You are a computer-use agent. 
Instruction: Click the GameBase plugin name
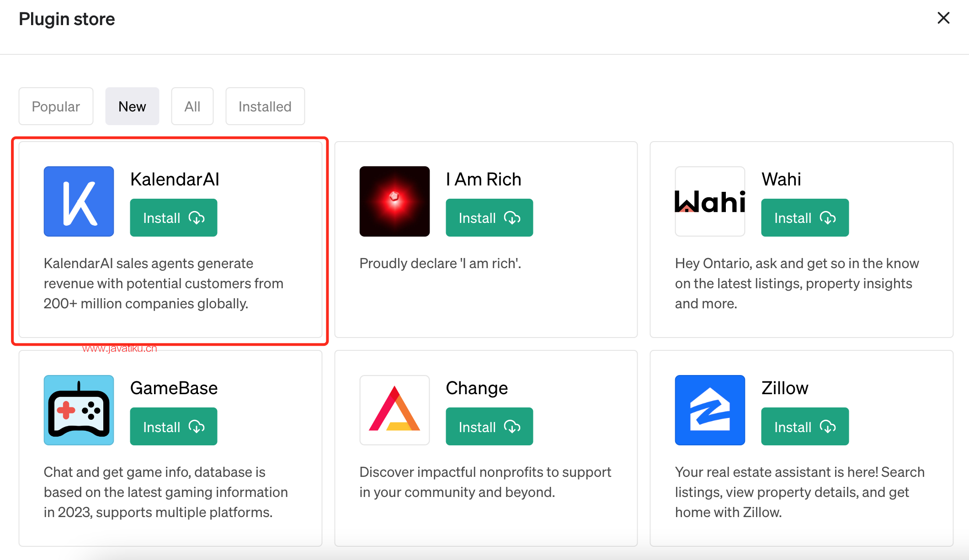[x=174, y=388]
